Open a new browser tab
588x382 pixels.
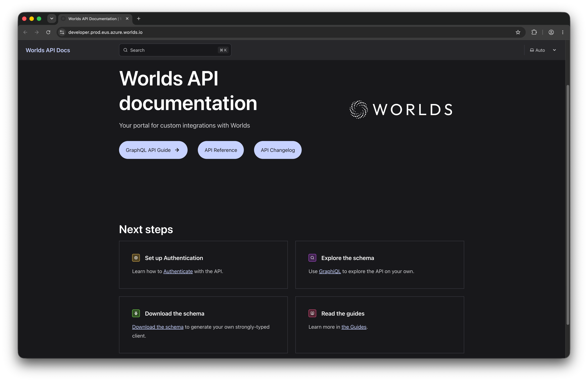coord(139,19)
